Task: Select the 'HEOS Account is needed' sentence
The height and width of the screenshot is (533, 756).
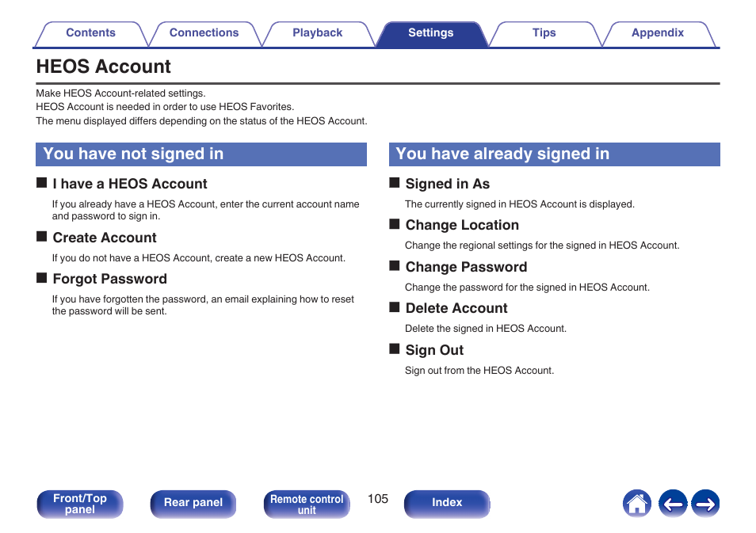Action: tap(165, 106)
